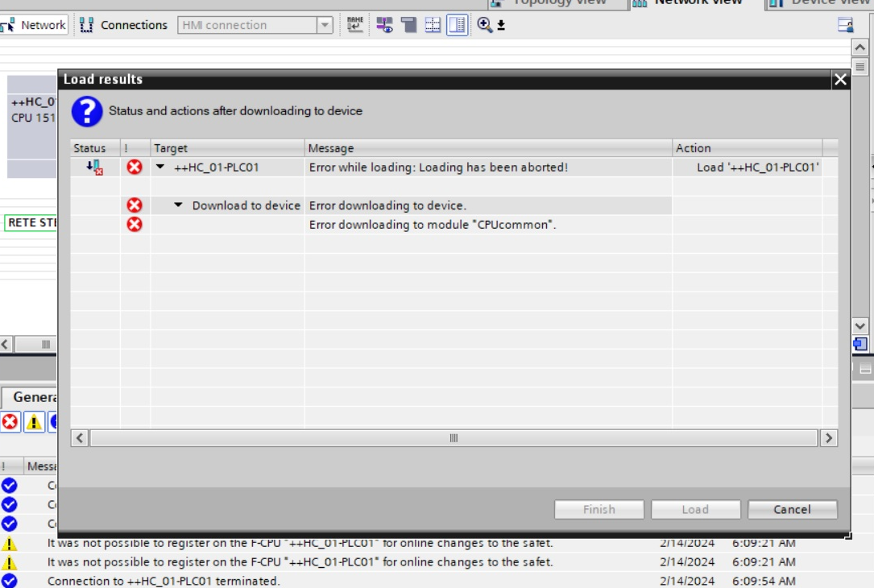
Task: Select 'Error while loading: Loading has been aborted!'
Action: click(x=439, y=168)
